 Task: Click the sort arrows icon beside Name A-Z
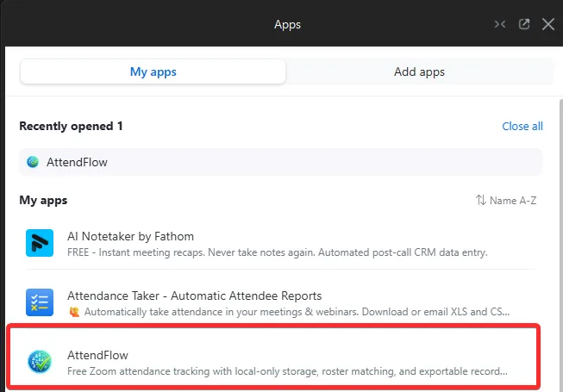[x=481, y=200]
